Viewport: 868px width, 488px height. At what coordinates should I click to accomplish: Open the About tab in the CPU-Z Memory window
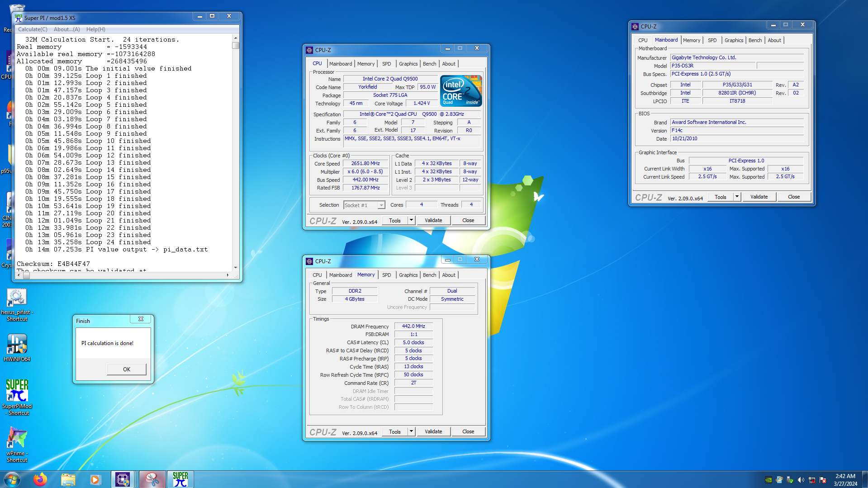(x=449, y=275)
